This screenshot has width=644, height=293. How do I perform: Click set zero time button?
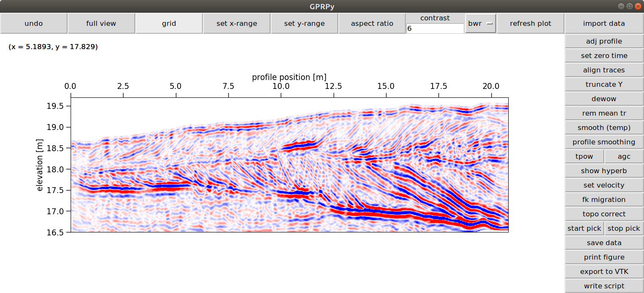coord(604,55)
